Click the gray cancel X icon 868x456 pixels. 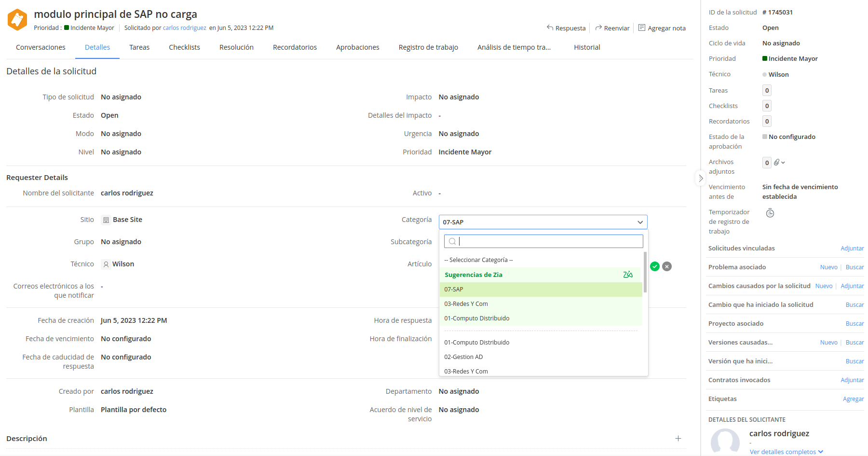(x=667, y=266)
